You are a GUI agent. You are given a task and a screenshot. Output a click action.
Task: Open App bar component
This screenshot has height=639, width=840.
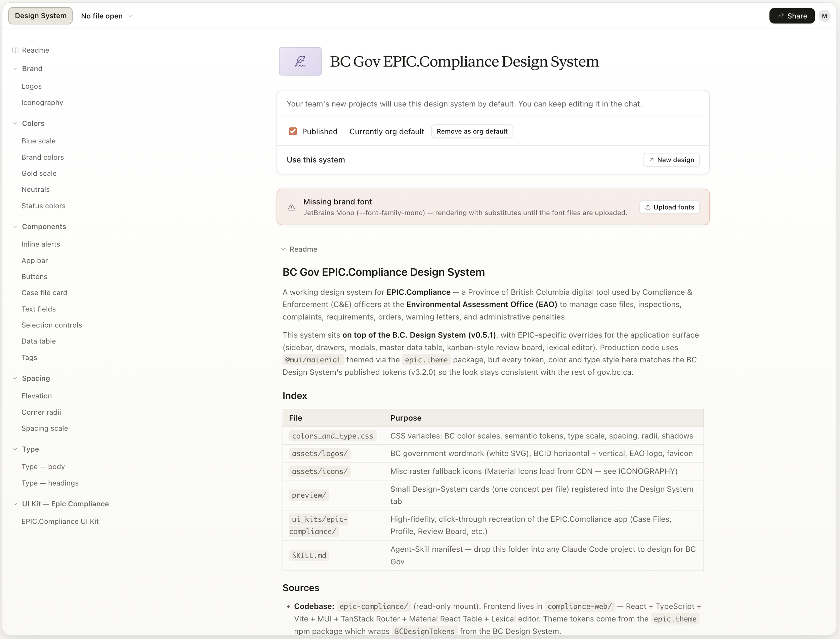tap(35, 261)
